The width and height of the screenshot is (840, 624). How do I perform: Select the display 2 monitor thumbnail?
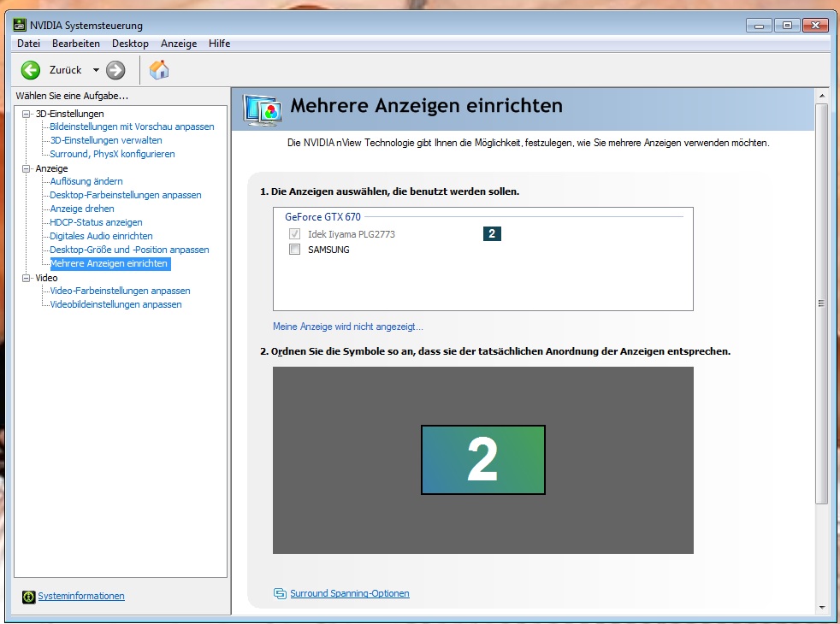click(482, 460)
